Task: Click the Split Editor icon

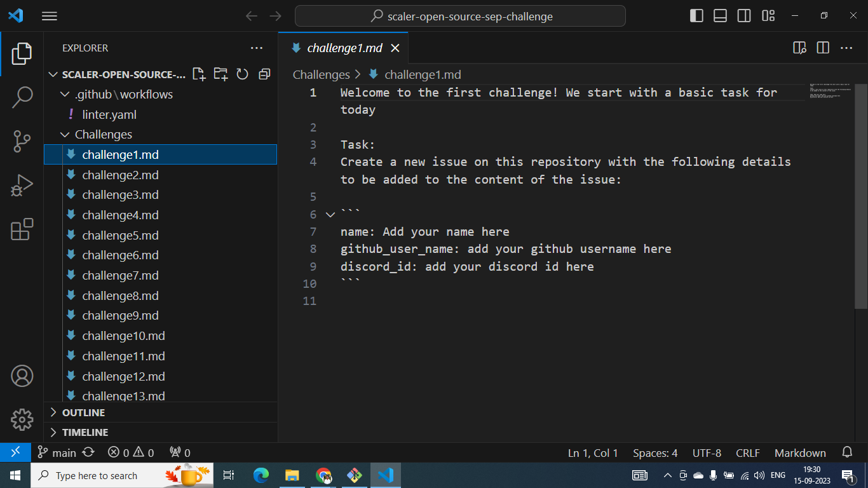Action: click(x=823, y=47)
